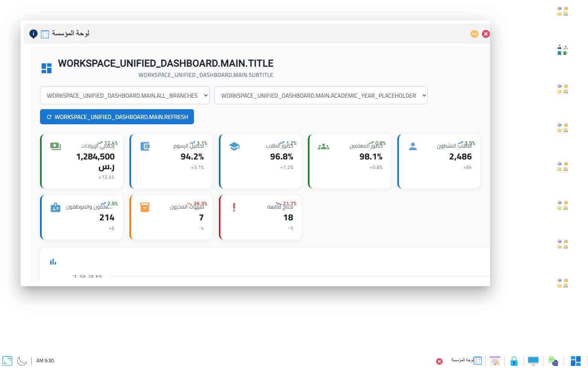This screenshot has width=588, height=368.
Task: Open the monitor icon in the taskbar
Action: click(x=533, y=361)
